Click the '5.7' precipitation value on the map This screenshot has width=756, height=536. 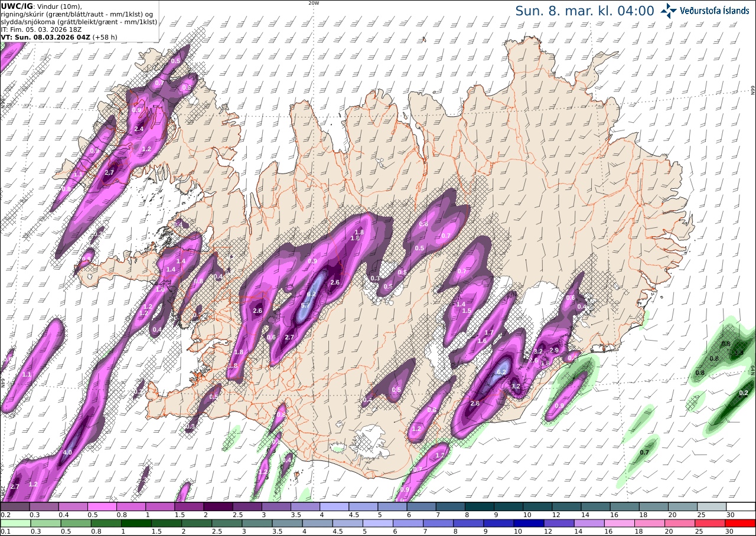coord(305,305)
